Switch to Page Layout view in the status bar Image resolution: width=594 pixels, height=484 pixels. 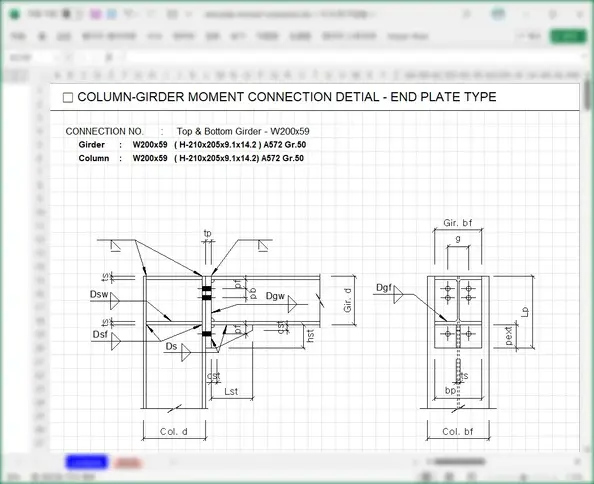point(449,477)
